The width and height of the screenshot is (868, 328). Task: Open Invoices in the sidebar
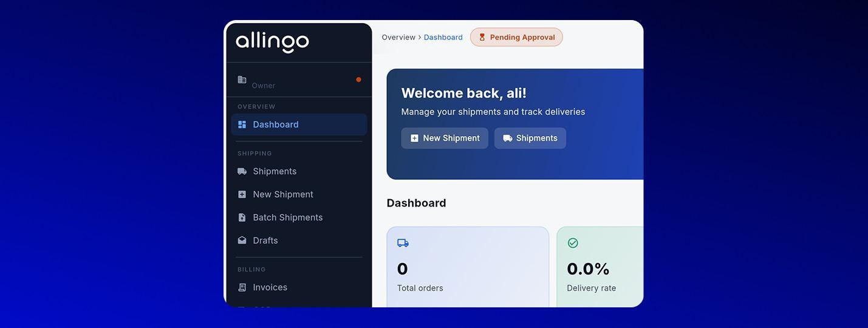(299, 287)
